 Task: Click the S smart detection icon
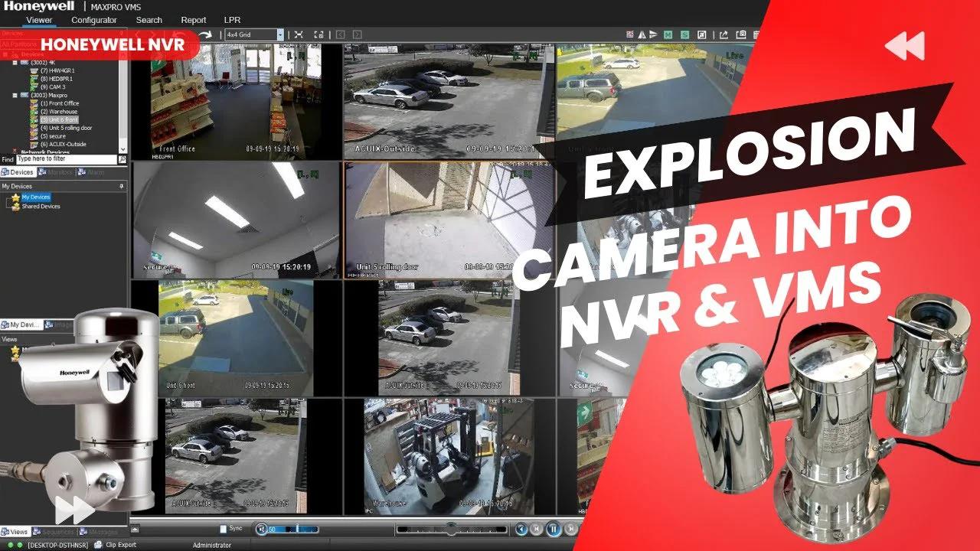(685, 34)
